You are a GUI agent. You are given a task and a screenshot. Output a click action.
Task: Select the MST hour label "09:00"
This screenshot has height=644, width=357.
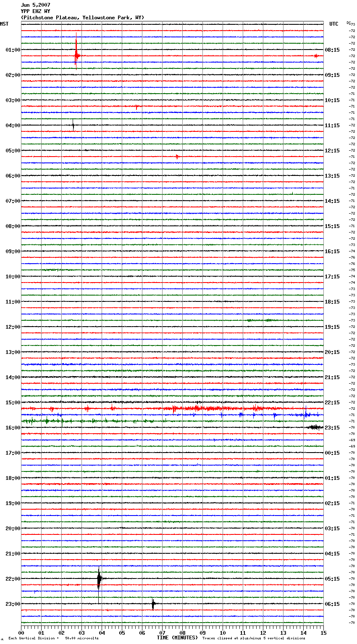coord(13,251)
